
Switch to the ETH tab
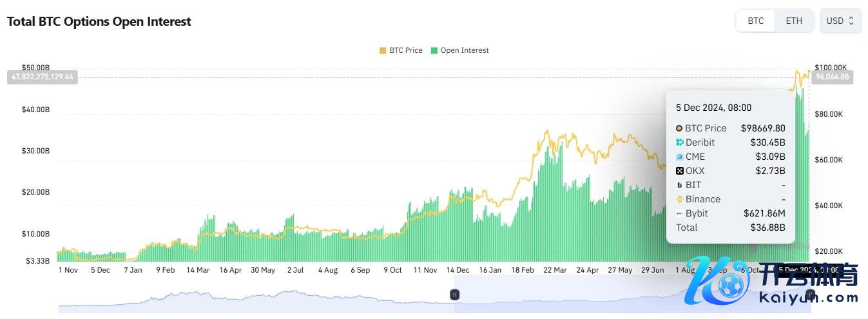coord(794,21)
